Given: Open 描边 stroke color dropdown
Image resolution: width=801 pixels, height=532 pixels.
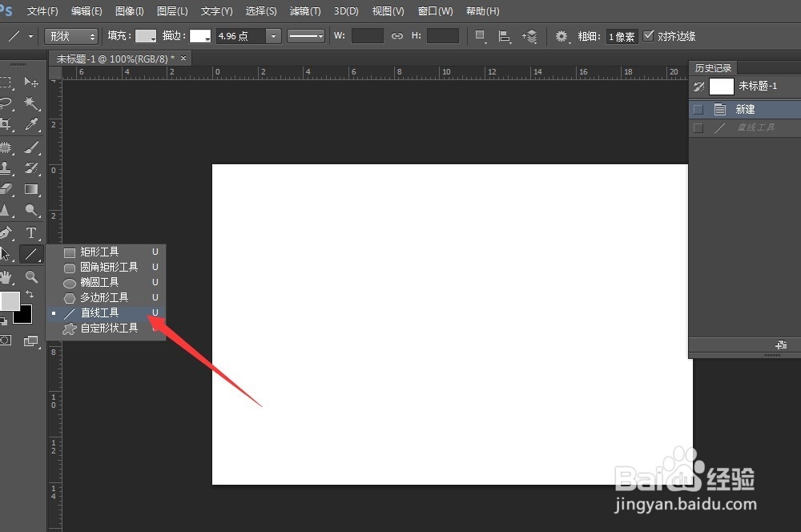Looking at the screenshot, I should (200, 36).
